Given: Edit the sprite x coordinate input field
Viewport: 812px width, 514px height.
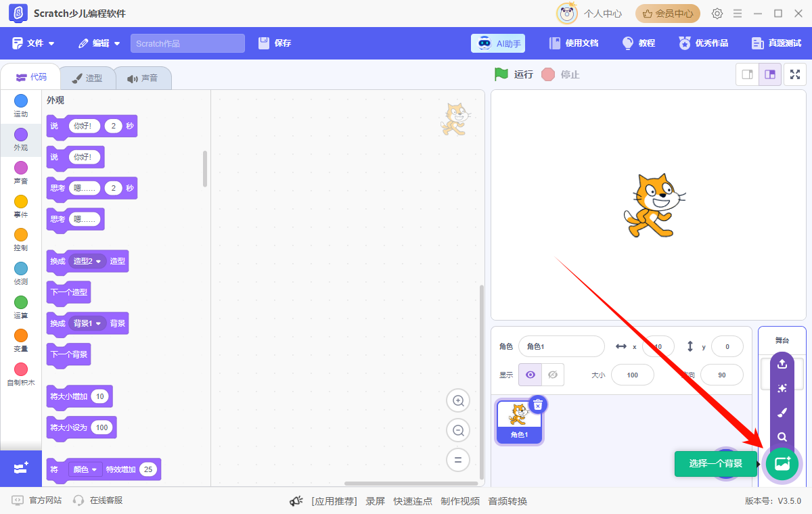Looking at the screenshot, I should 656,346.
